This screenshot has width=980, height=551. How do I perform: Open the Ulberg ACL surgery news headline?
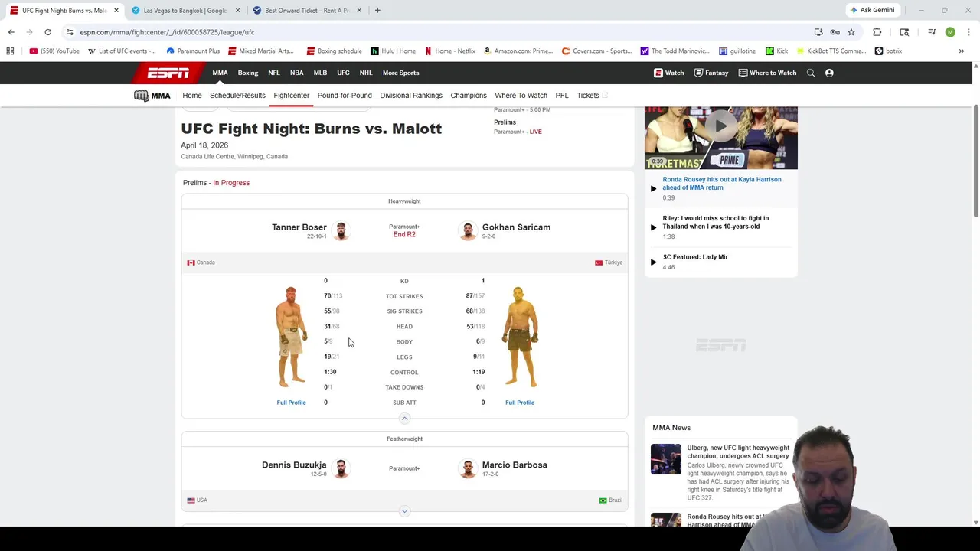(x=738, y=452)
